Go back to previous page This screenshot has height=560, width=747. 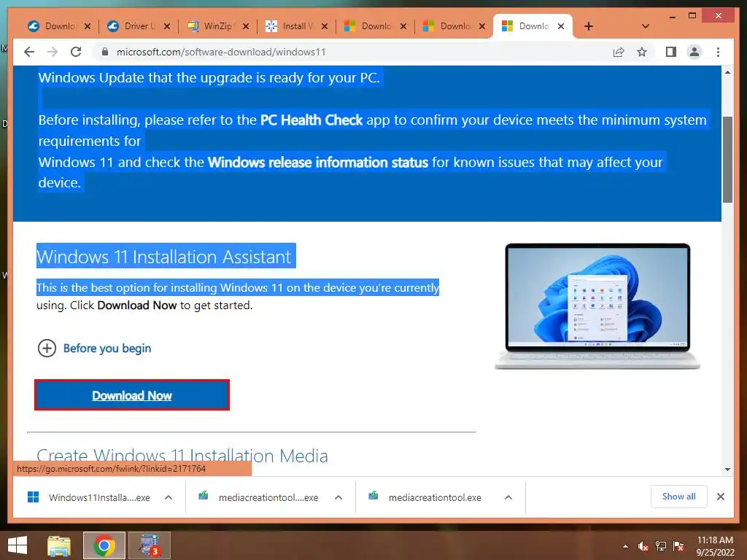[29, 52]
